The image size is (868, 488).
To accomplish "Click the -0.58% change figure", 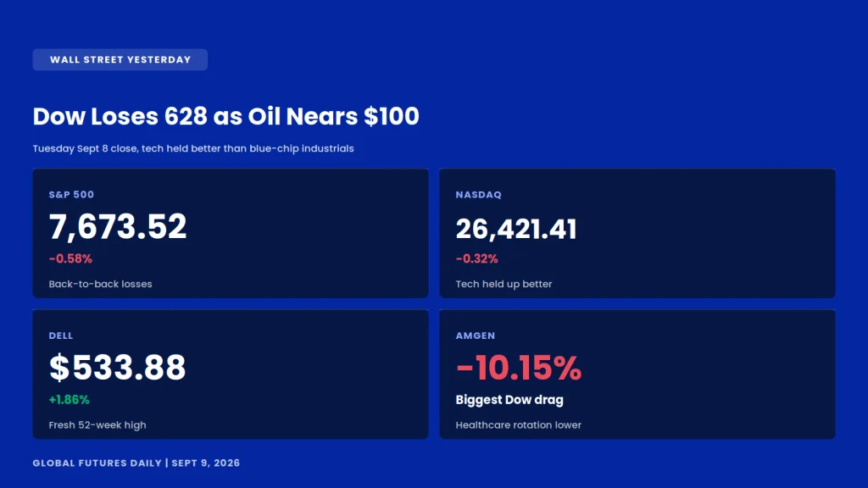I will click(70, 259).
